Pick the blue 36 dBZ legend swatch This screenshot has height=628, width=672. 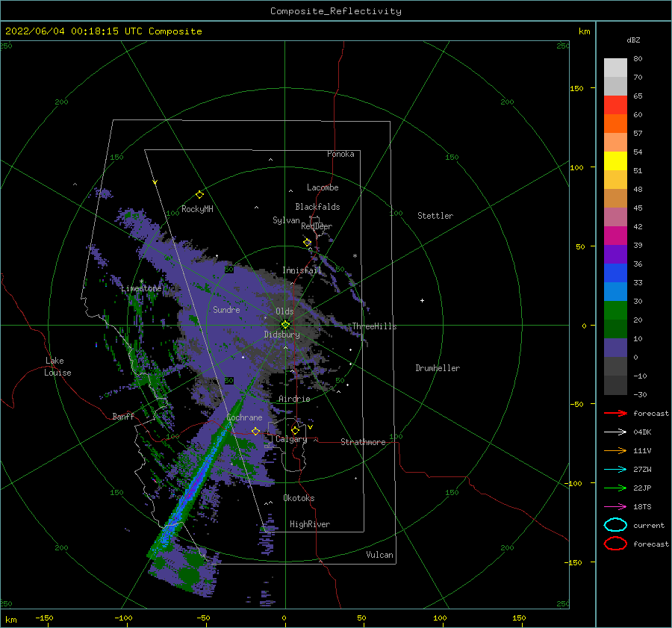[615, 273]
